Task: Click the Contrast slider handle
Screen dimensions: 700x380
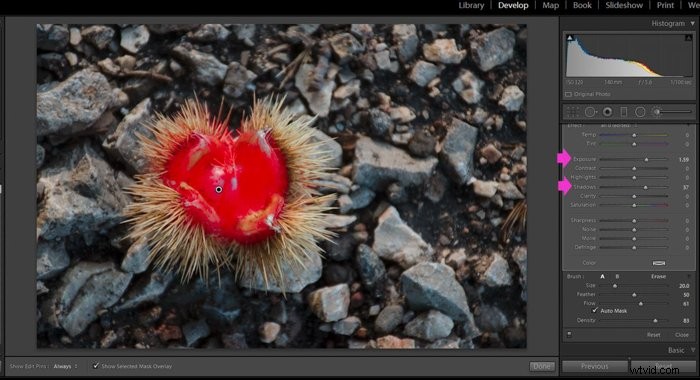Action: coord(634,168)
